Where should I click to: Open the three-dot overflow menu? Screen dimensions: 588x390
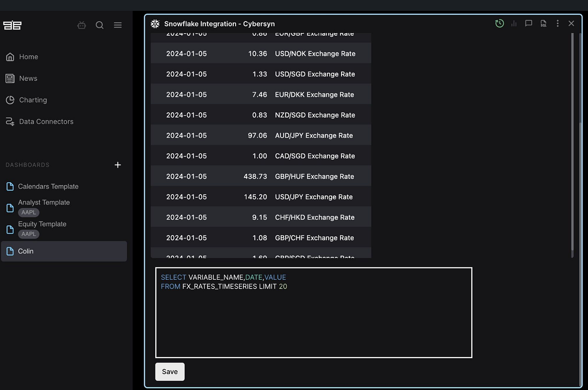coord(557,23)
